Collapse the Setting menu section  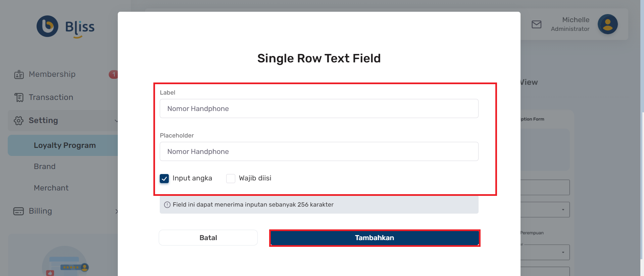click(x=116, y=121)
